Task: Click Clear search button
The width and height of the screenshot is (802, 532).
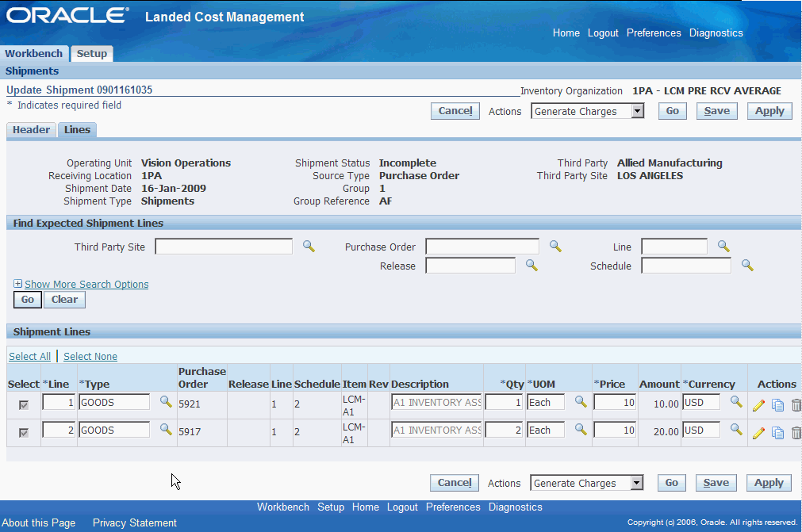Action: 64,300
